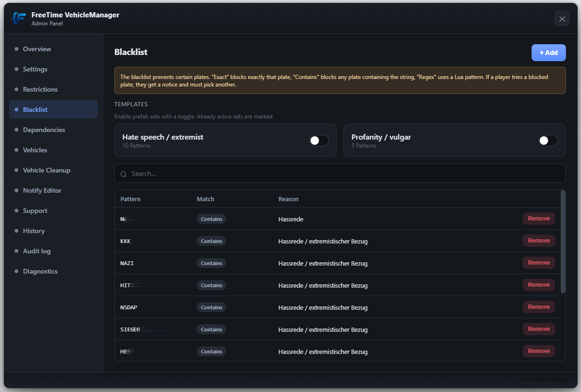Image resolution: width=581 pixels, height=392 pixels.
Task: Click the reason text in NSDAP row
Action: [x=323, y=307]
